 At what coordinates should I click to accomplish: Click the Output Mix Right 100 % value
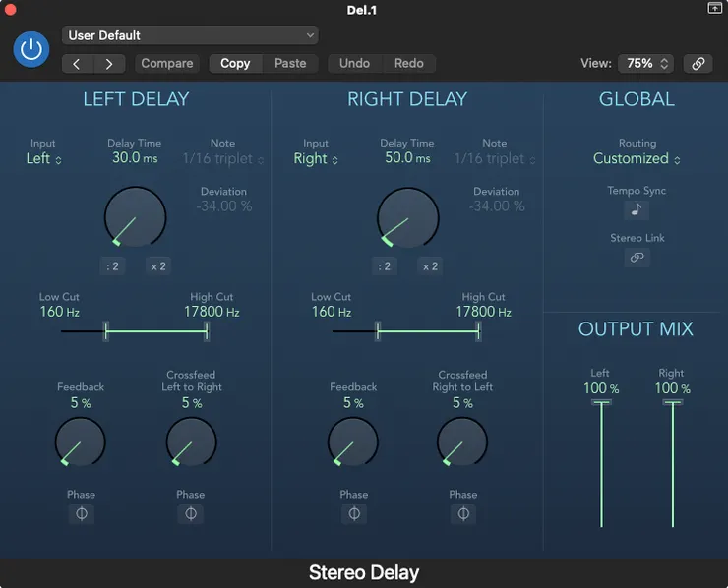point(672,388)
